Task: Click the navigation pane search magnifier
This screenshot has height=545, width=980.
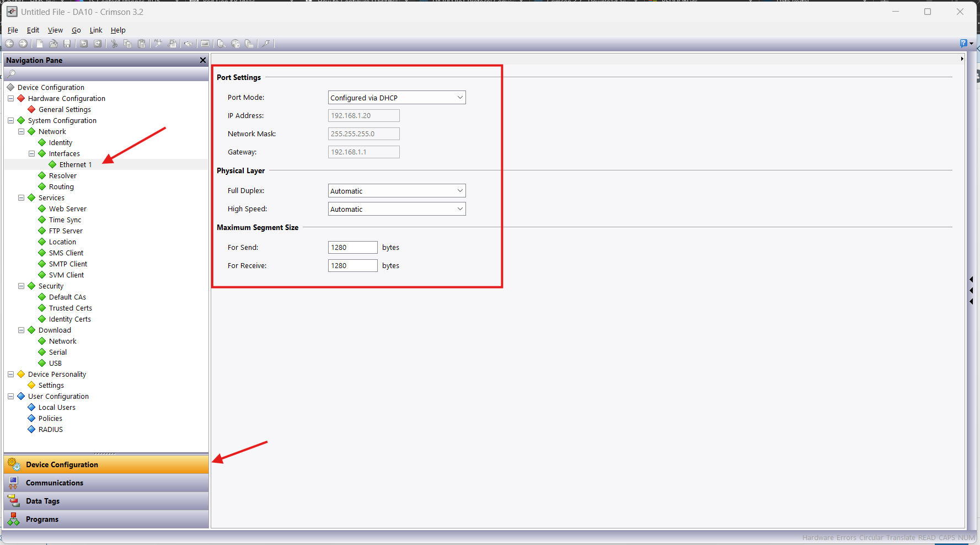Action: click(x=12, y=73)
